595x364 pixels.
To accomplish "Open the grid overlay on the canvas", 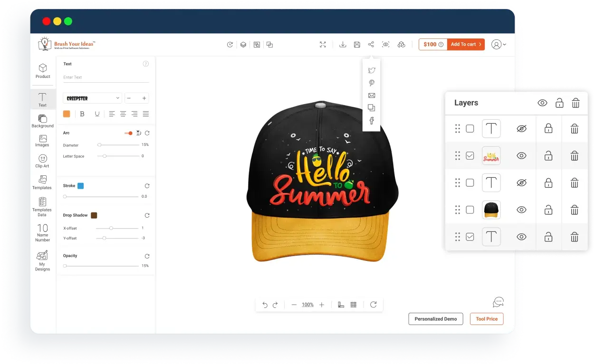I will tap(354, 304).
